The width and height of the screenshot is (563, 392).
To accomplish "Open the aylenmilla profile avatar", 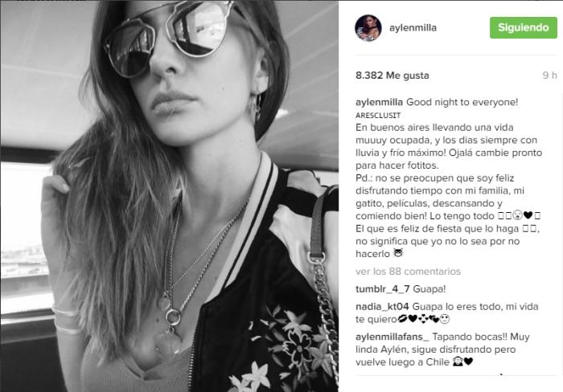I will click(368, 28).
